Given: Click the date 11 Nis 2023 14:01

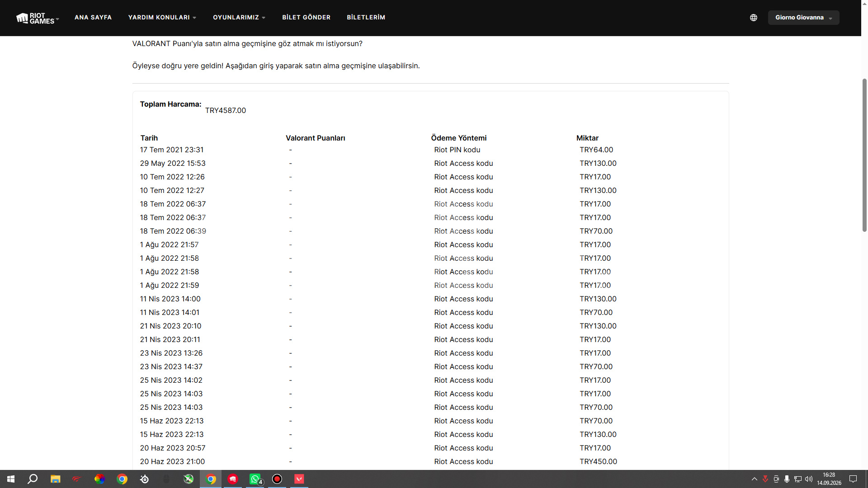Looking at the screenshot, I should click(x=170, y=313).
